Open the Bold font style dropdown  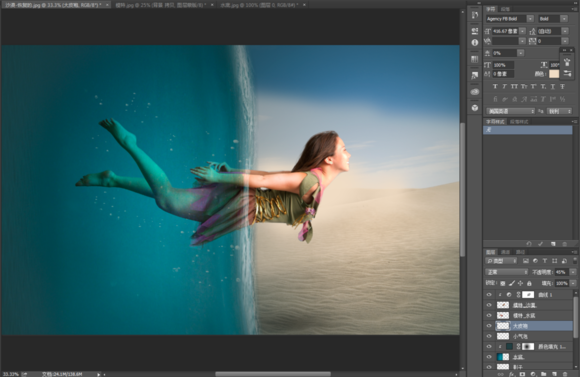(564, 19)
